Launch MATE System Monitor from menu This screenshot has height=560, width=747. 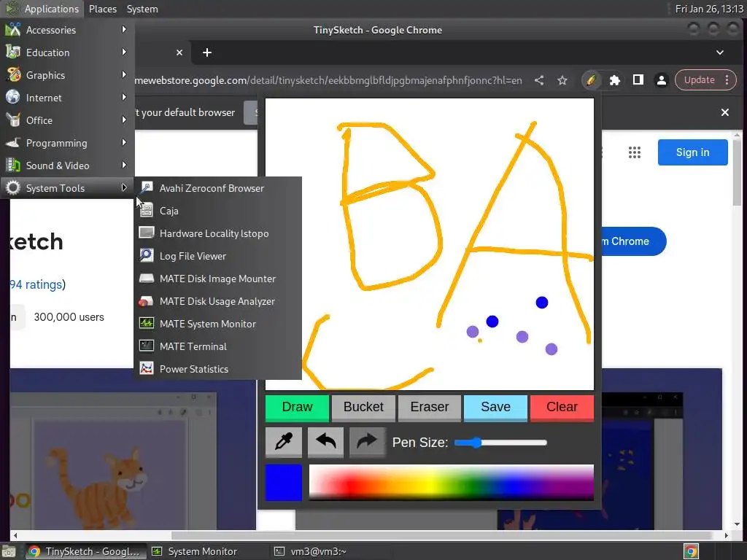218,324
